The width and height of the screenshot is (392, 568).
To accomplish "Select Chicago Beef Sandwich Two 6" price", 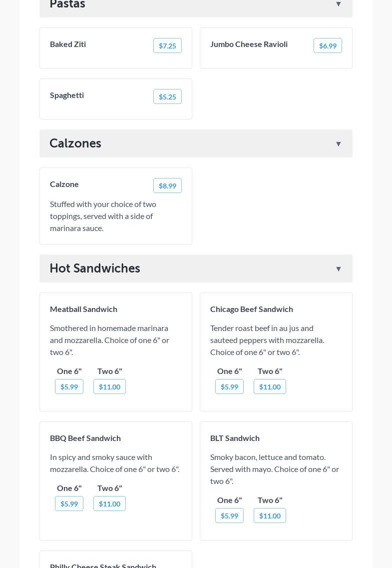I will [270, 387].
